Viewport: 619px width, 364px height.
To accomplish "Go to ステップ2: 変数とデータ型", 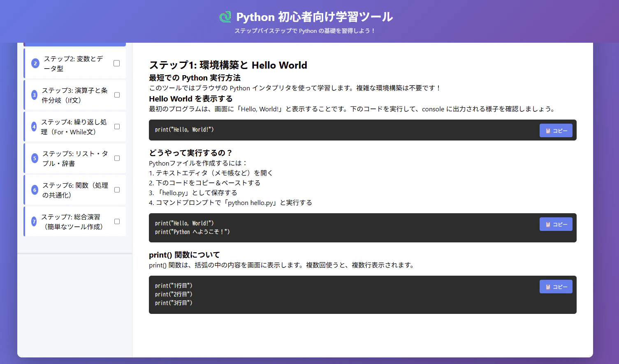I will point(75,63).
